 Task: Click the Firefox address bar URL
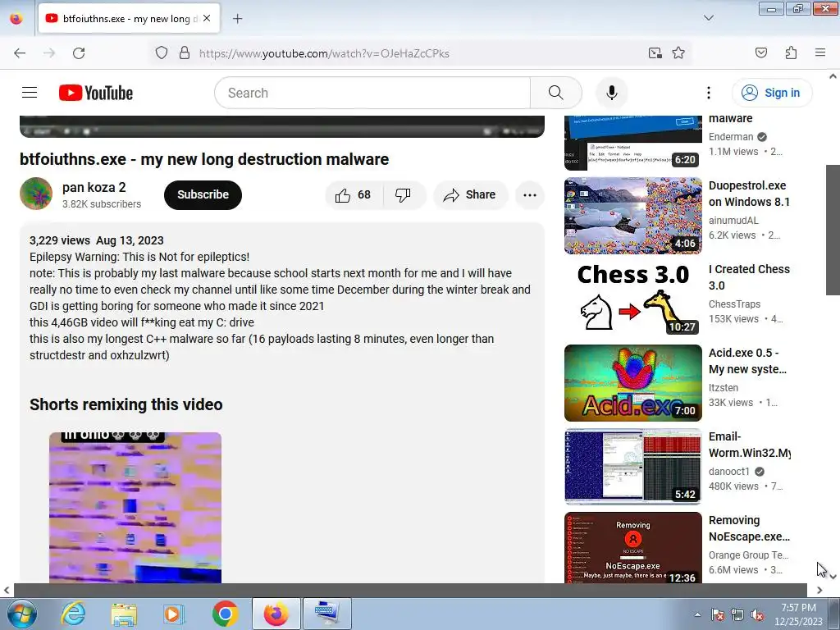[x=324, y=53]
